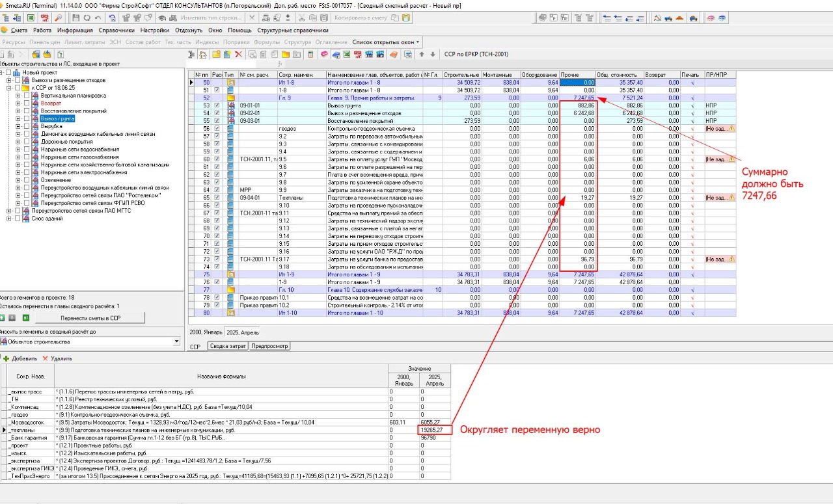Click the house icon in grid toolbar
This screenshot has width=833, height=504.
coord(203,54)
